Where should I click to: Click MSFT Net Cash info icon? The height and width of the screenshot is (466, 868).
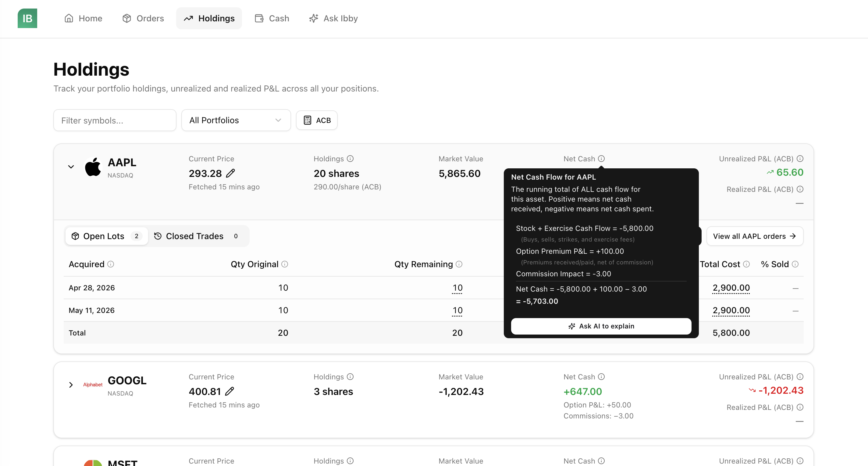click(601, 461)
